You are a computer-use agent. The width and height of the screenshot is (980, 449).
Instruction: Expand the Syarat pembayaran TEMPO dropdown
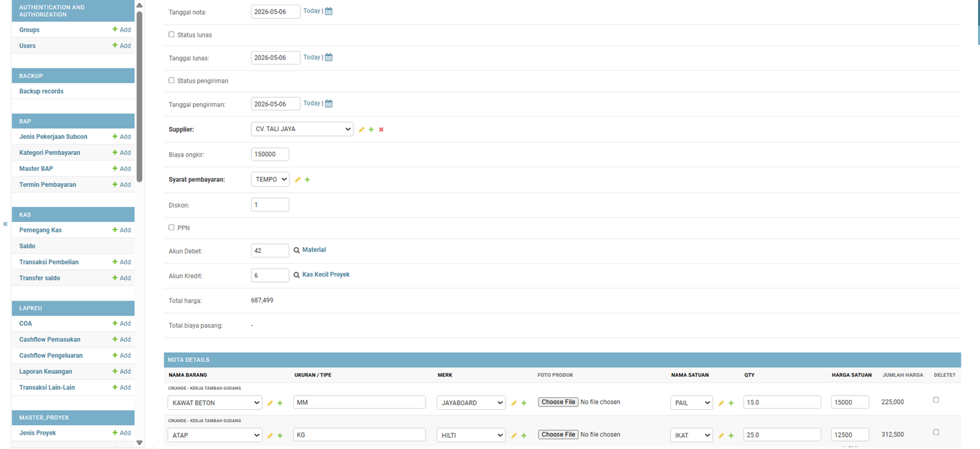coord(270,179)
